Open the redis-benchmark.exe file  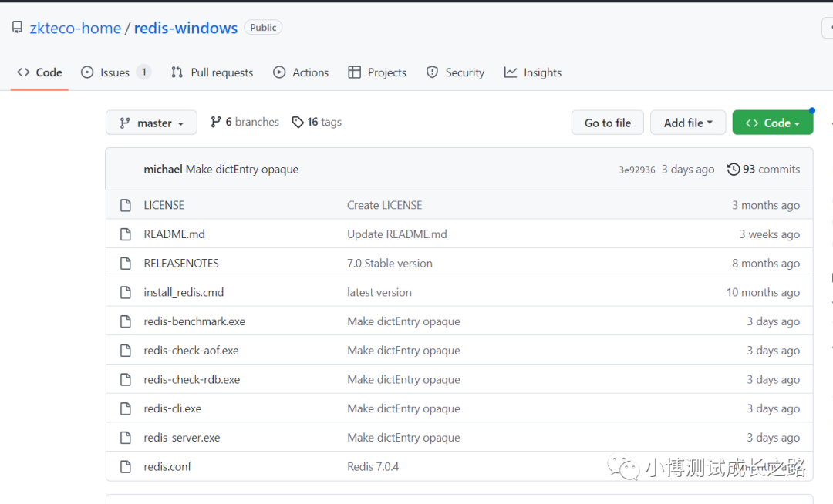[194, 321]
